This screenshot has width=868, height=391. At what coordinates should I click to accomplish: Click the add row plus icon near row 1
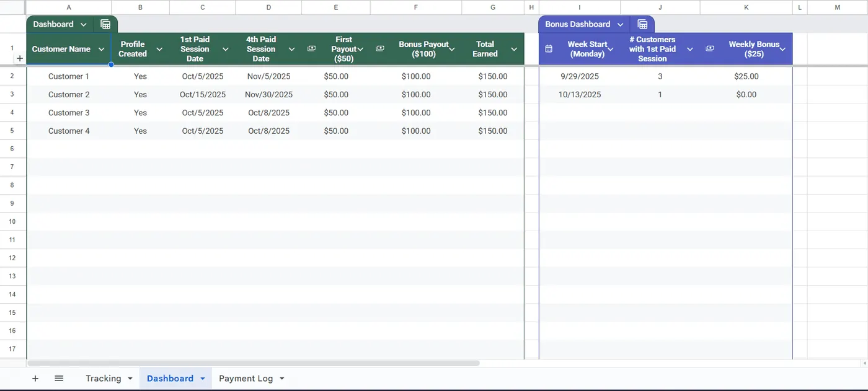(19, 58)
